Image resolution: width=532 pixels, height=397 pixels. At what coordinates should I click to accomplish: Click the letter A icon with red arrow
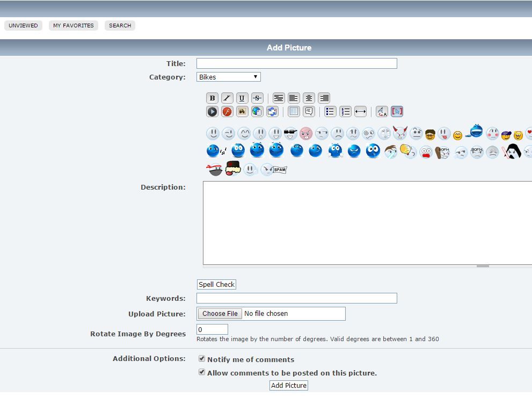click(x=382, y=111)
